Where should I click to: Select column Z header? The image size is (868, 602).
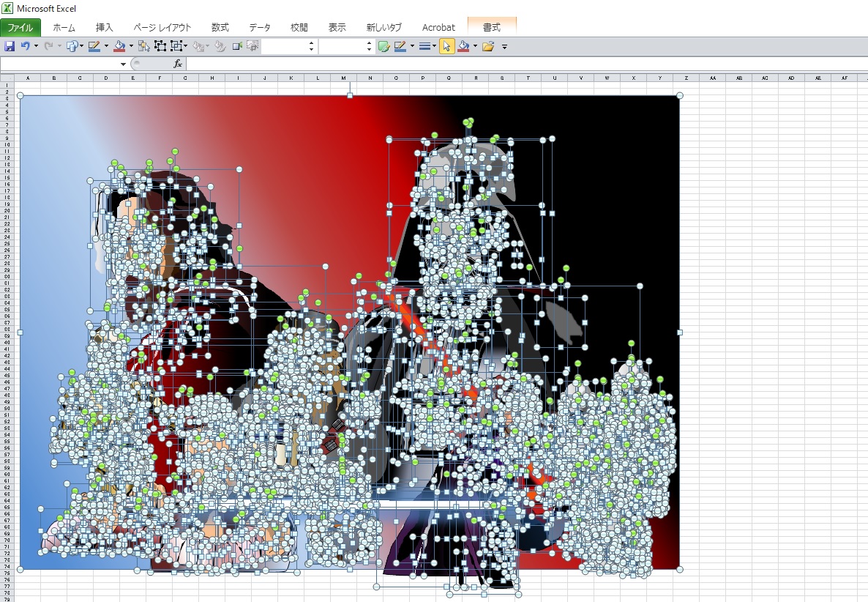[686, 78]
